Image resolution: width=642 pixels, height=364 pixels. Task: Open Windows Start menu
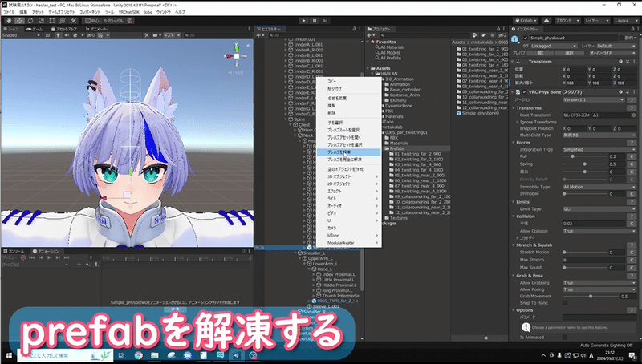pyautogui.click(x=8, y=355)
